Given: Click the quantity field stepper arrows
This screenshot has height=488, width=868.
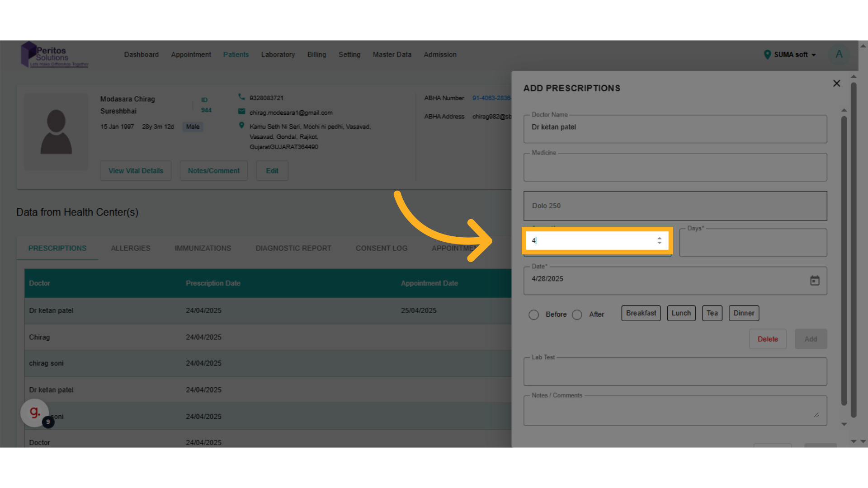Looking at the screenshot, I should click(660, 241).
